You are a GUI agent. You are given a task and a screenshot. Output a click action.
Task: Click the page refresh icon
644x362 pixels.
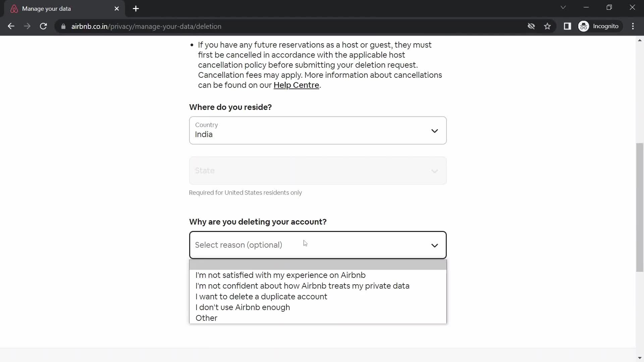(43, 26)
